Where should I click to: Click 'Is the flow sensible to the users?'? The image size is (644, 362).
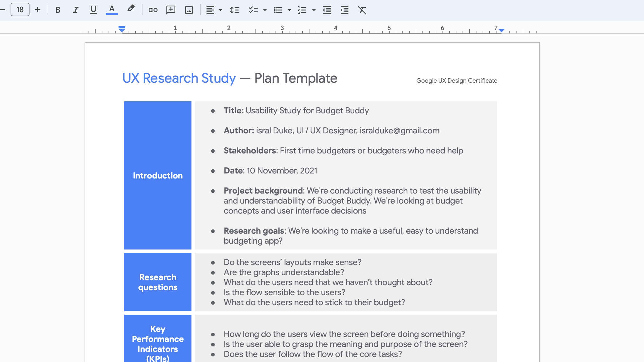284,292
